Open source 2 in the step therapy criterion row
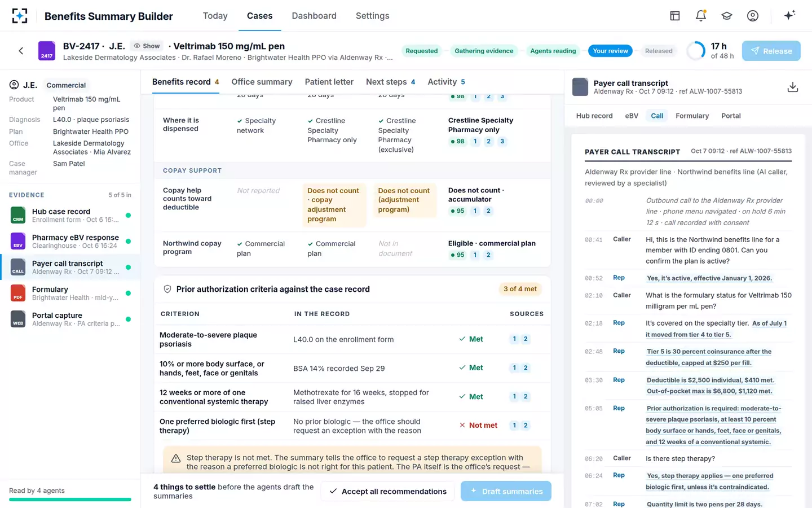 [x=526, y=426]
